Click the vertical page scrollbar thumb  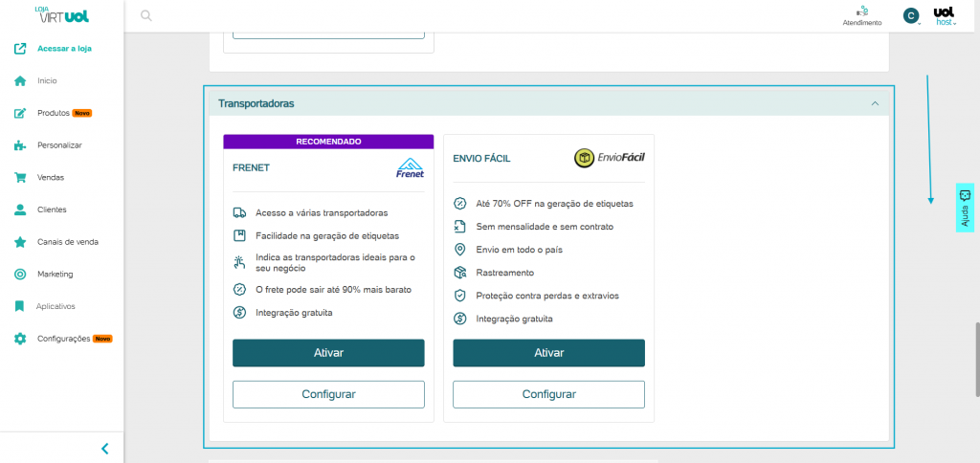976,359
